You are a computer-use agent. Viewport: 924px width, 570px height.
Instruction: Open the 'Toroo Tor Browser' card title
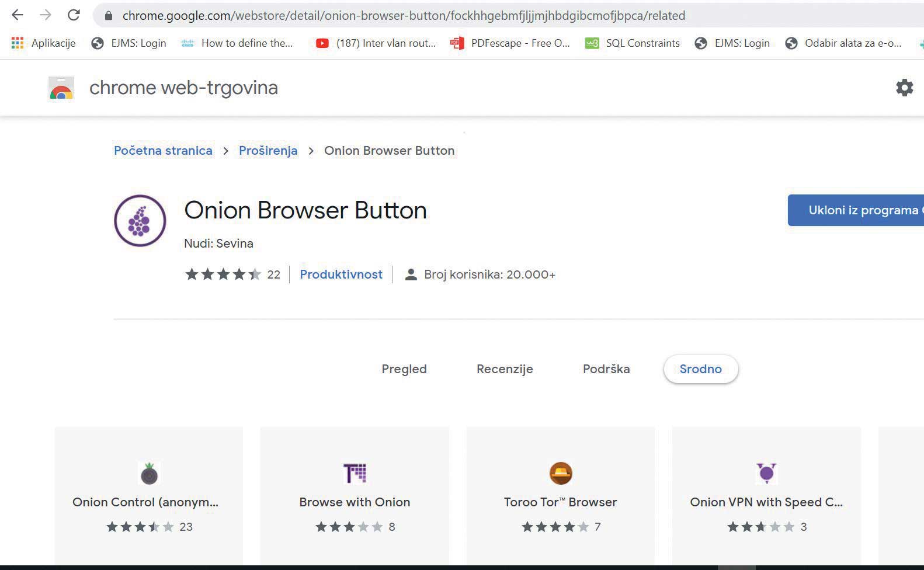tap(561, 502)
